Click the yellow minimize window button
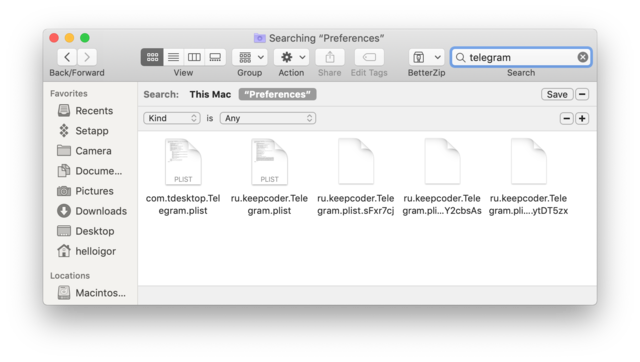Viewport: 640px width, 362px height. point(69,38)
